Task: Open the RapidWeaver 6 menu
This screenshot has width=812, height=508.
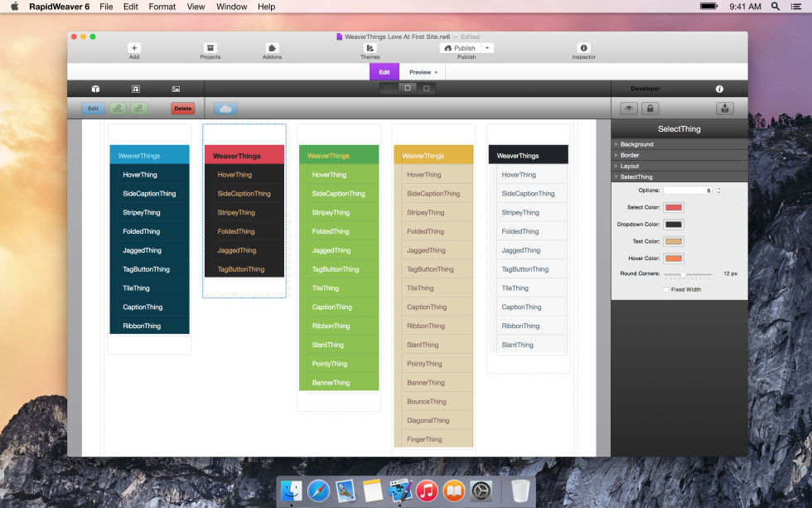Action: pyautogui.click(x=59, y=7)
